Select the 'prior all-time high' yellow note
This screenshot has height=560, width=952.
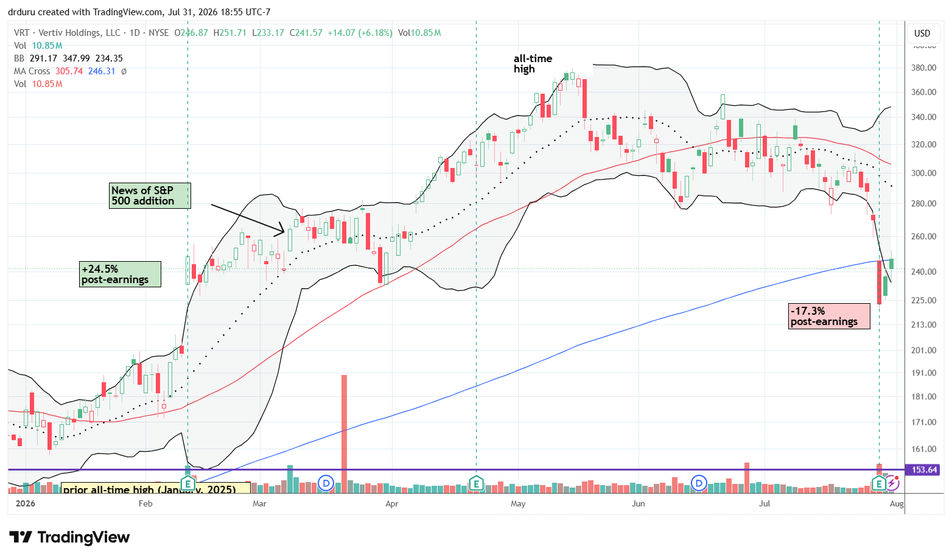click(x=156, y=488)
